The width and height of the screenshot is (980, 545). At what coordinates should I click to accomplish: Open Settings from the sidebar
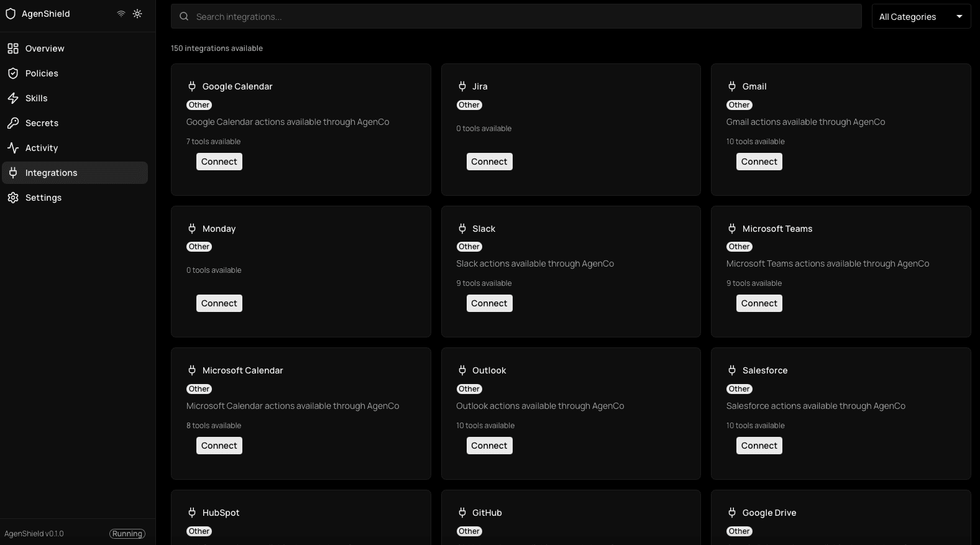[75, 198]
